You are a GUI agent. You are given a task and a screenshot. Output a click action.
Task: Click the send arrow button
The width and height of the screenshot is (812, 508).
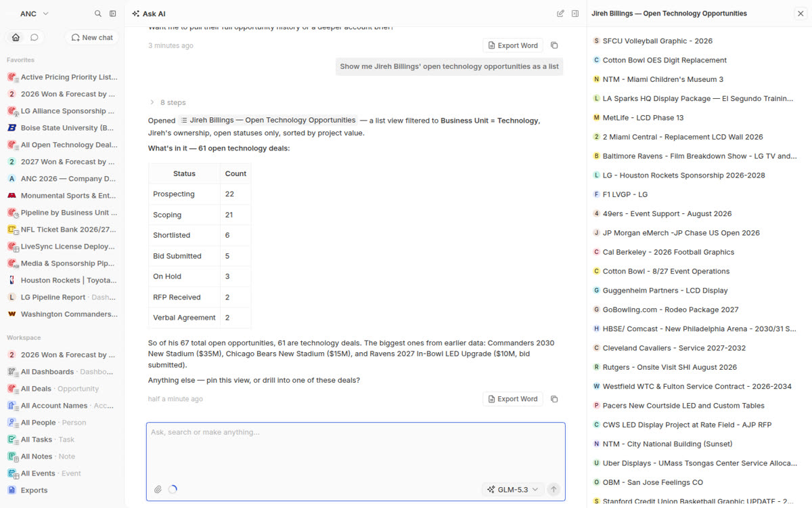click(554, 489)
